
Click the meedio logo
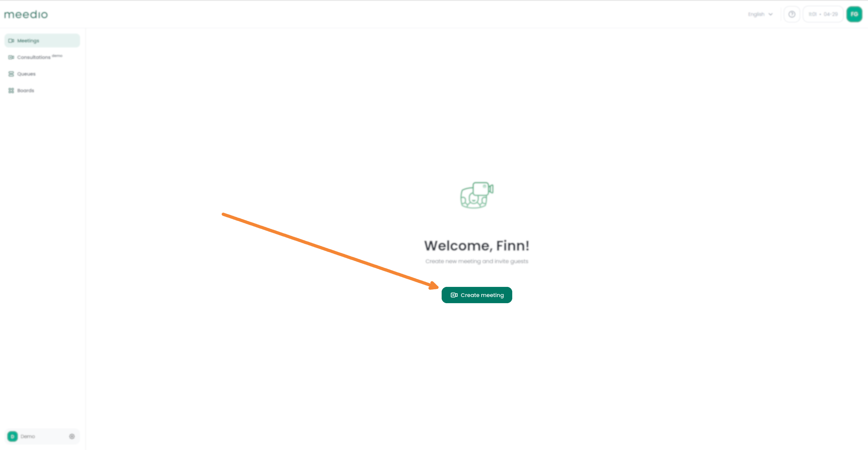[x=26, y=14]
